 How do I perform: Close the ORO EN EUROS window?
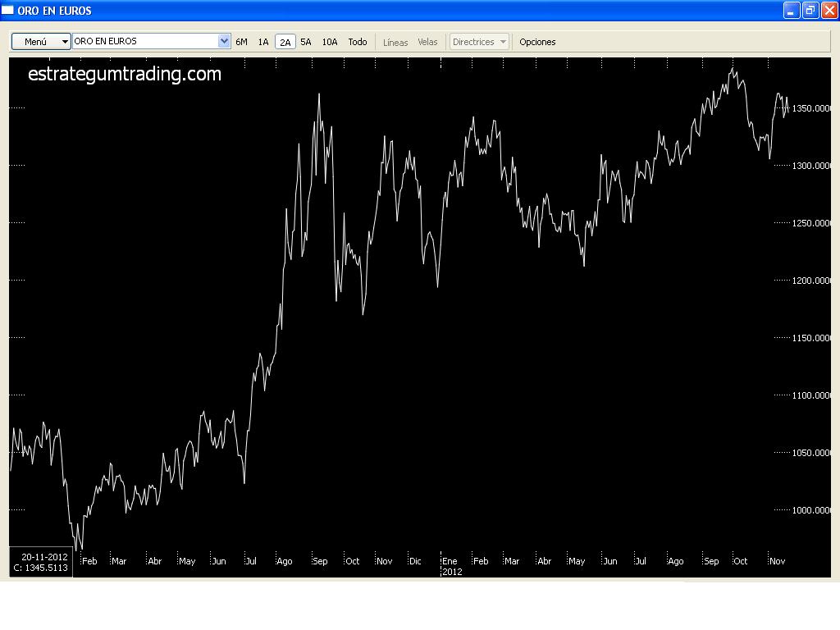coord(829,10)
